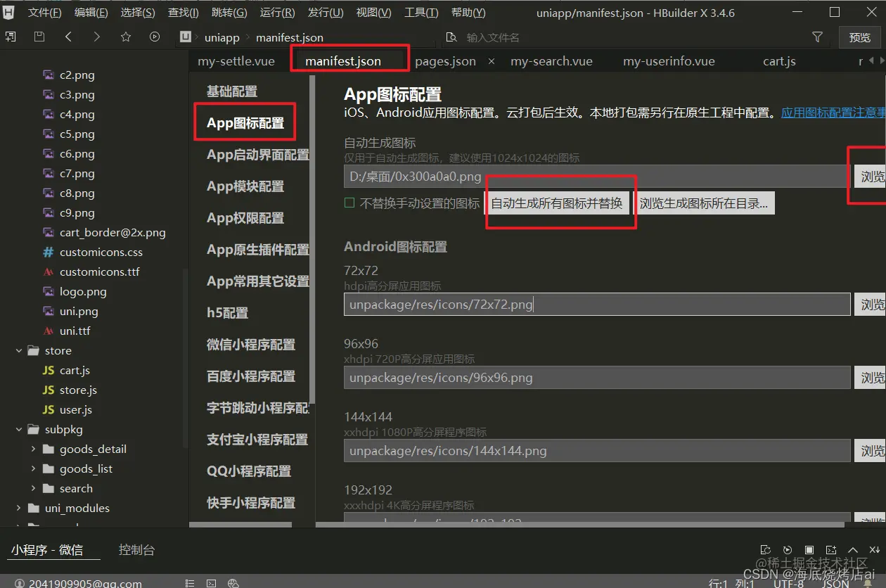Click the c2.png image file icon
This screenshot has width=886, height=588.
tap(49, 75)
